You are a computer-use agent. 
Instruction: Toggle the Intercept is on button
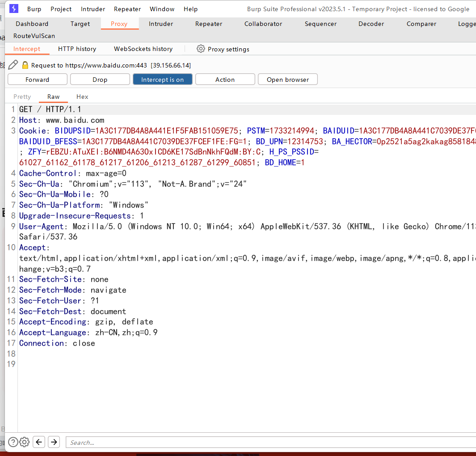pos(162,79)
